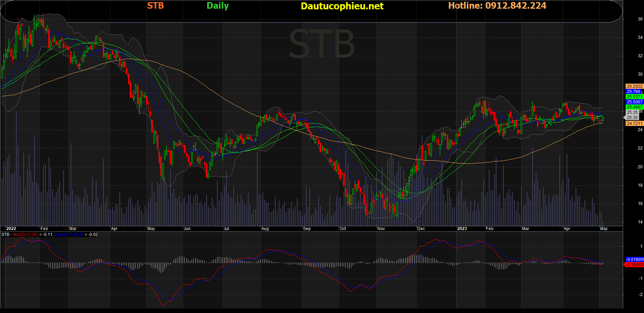Click the May month marker on time axis

[604, 229]
